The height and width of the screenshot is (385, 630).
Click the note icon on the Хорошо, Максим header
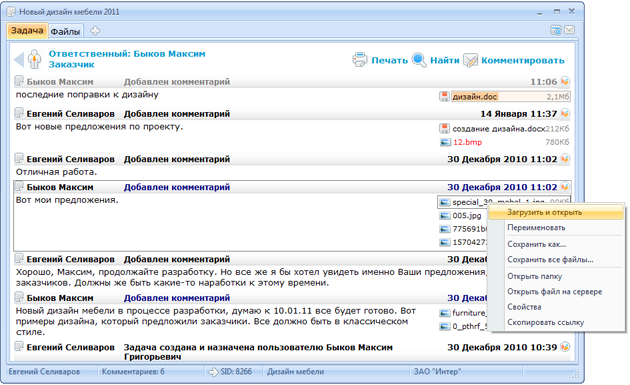pos(19,258)
